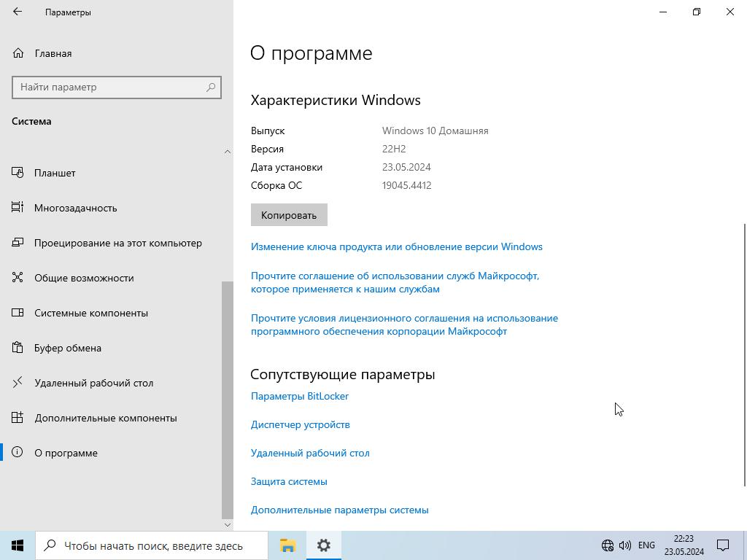Viewport: 747px width, 560px height.
Task: Click the Защита системы link
Action: click(x=288, y=481)
